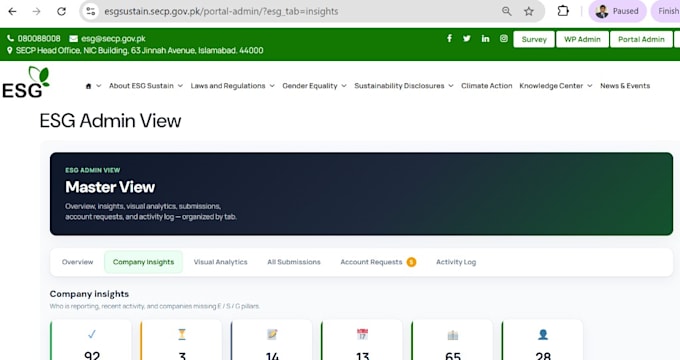The image size is (680, 360).
Task: Click the notepad icon on the 14 card
Action: click(x=272, y=334)
